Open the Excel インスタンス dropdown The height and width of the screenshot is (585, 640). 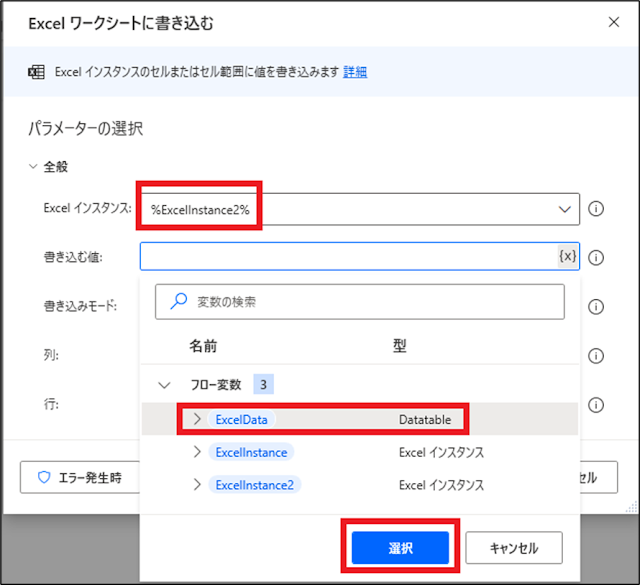point(564,209)
